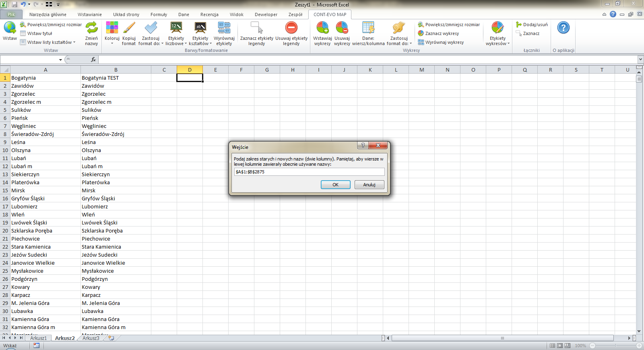Click Zaznacz in Łączniki group
The width and height of the screenshot is (644, 350).
click(x=528, y=33)
